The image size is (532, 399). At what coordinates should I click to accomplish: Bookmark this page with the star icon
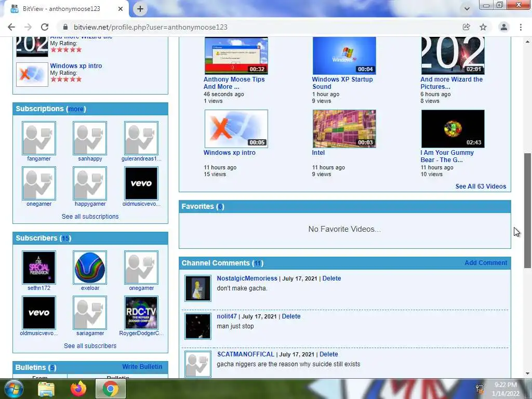[x=483, y=27]
